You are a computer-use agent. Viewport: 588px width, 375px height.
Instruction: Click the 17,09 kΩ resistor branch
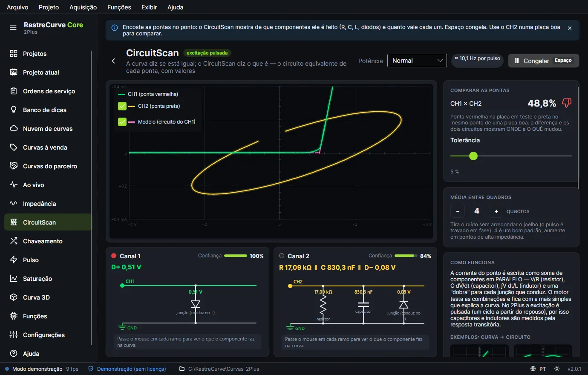pos(323,304)
